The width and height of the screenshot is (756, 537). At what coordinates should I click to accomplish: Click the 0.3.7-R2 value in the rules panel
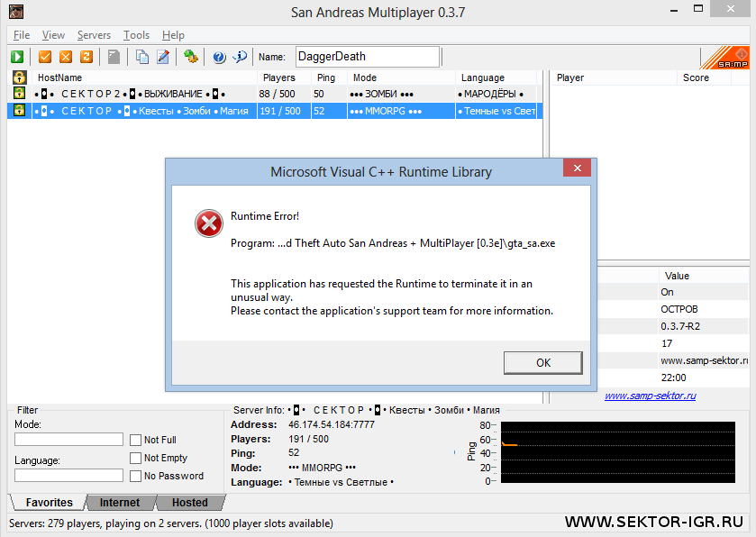tap(680, 326)
